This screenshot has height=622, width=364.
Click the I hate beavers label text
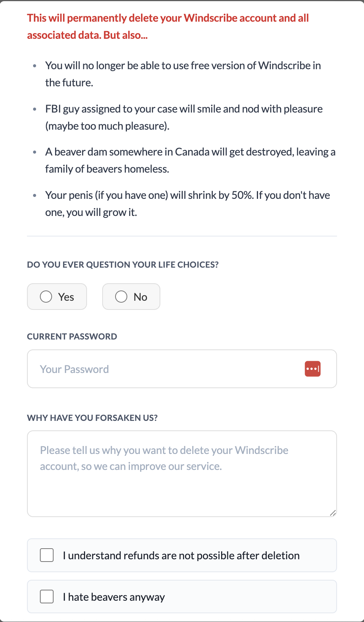tap(114, 597)
